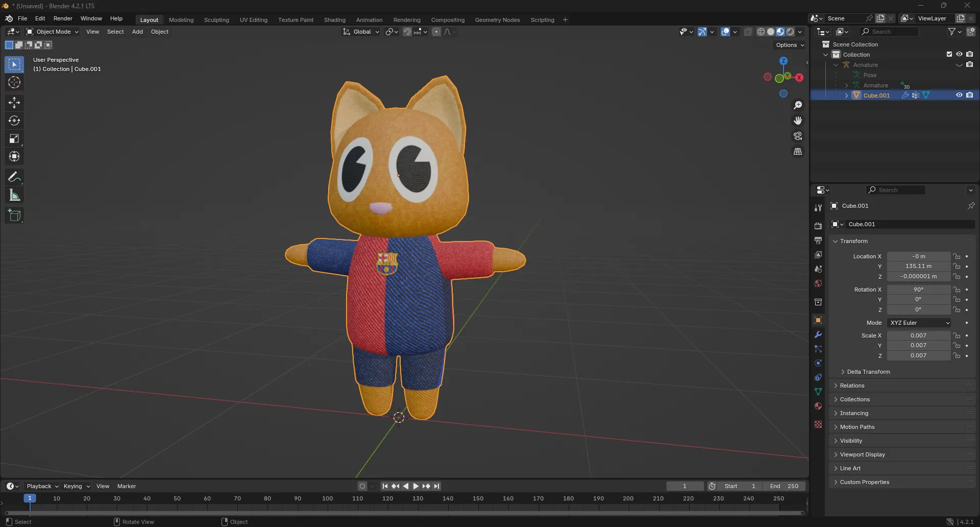980x527 pixels.
Task: Add a new workspace with plus button
Action: click(565, 20)
